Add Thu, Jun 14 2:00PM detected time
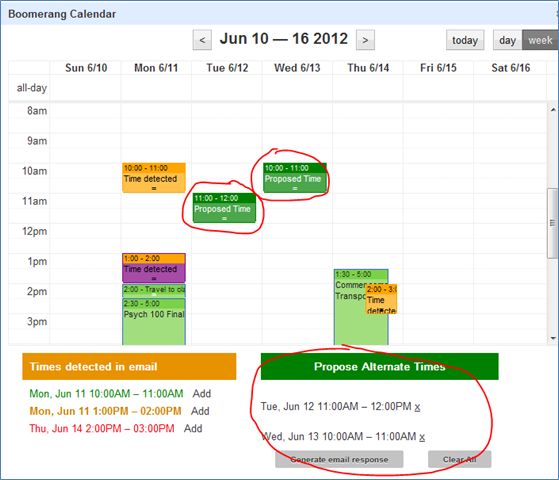Image resolution: width=559 pixels, height=480 pixels. (193, 429)
